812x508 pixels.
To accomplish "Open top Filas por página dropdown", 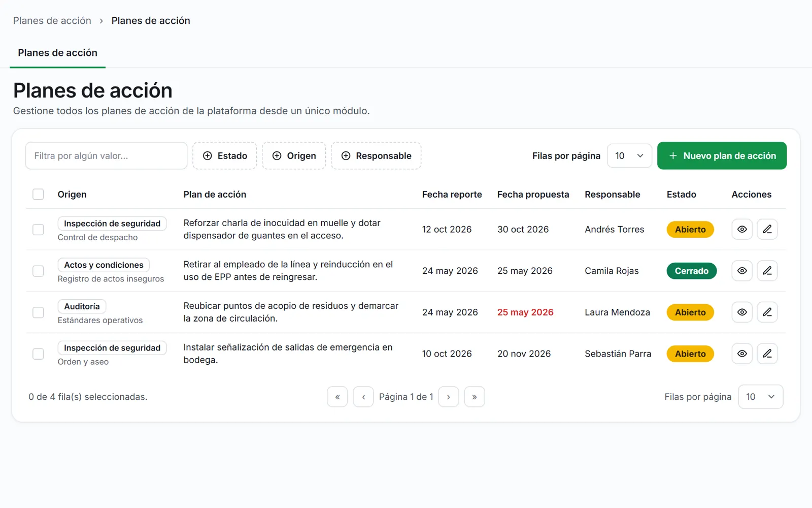I will (x=629, y=156).
